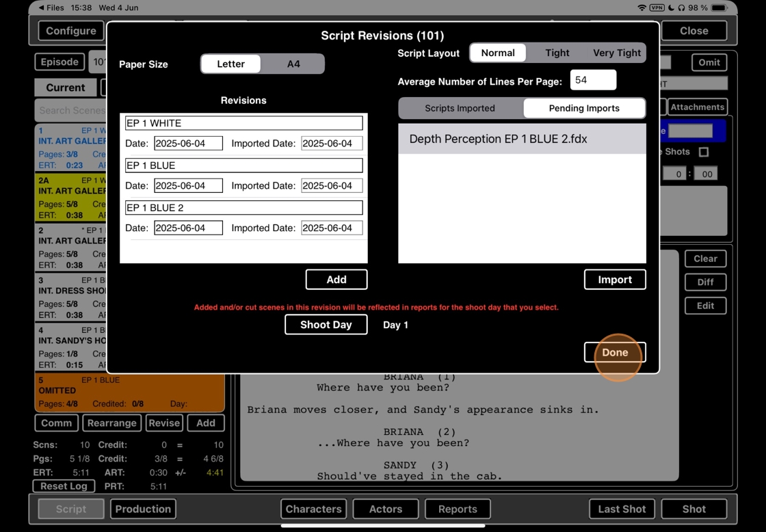766x532 pixels.
Task: Select scene 4 INT. SANDY'S HOUSE
Action: click(71, 347)
